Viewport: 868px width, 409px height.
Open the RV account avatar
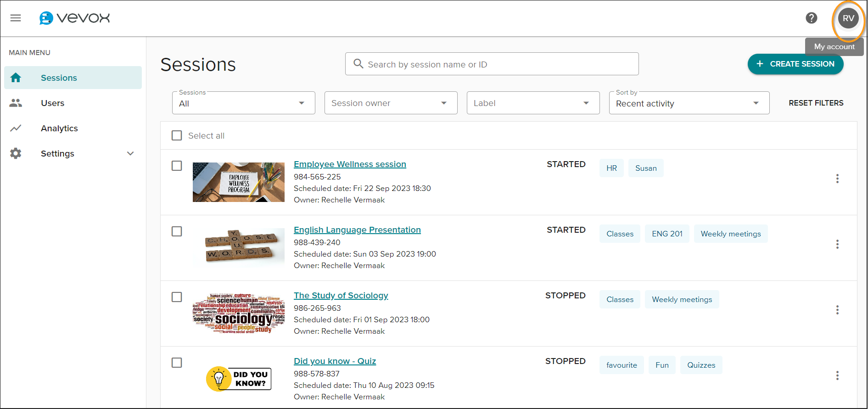[x=848, y=18]
